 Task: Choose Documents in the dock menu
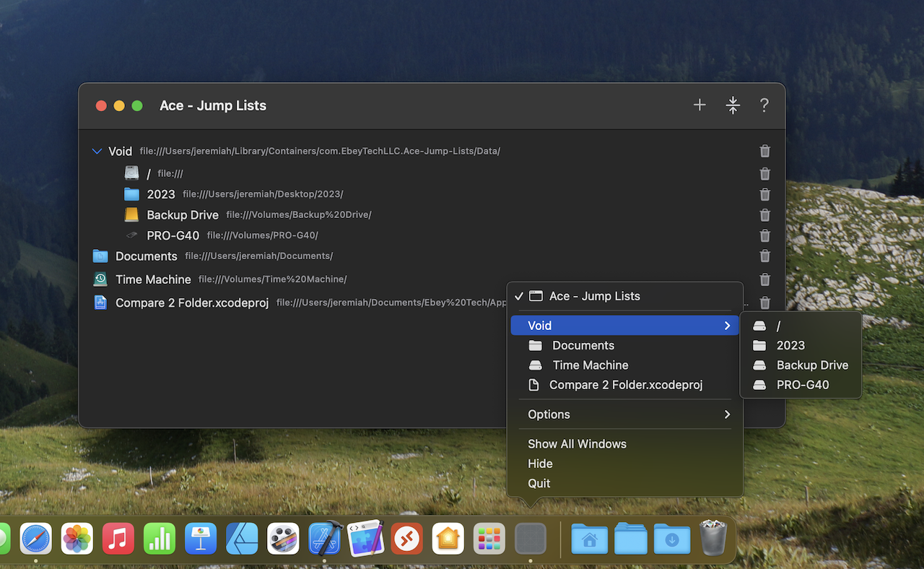pyautogui.click(x=625, y=345)
